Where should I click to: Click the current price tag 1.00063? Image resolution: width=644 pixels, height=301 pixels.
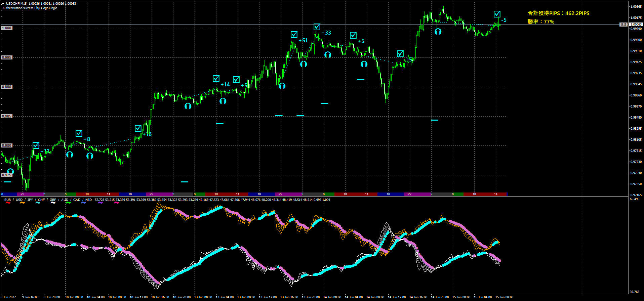pos(636,24)
